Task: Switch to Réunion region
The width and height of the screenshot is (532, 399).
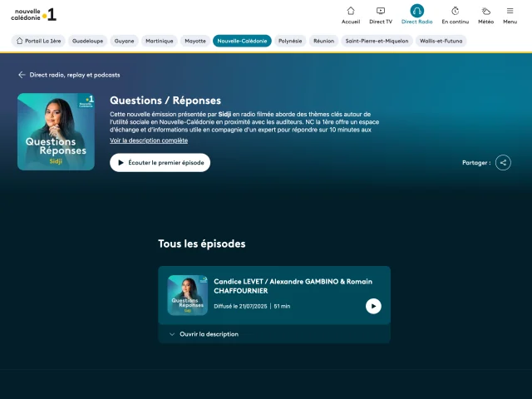Action: point(323,41)
